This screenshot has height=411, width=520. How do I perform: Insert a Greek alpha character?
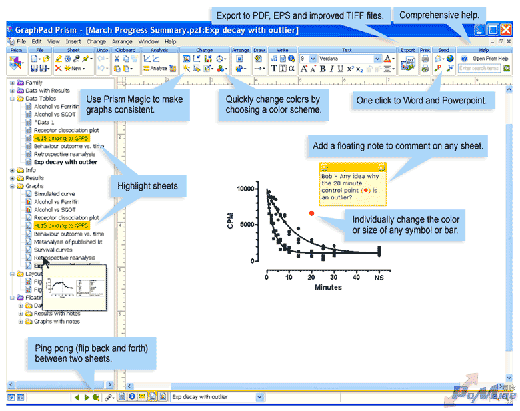click(291, 68)
